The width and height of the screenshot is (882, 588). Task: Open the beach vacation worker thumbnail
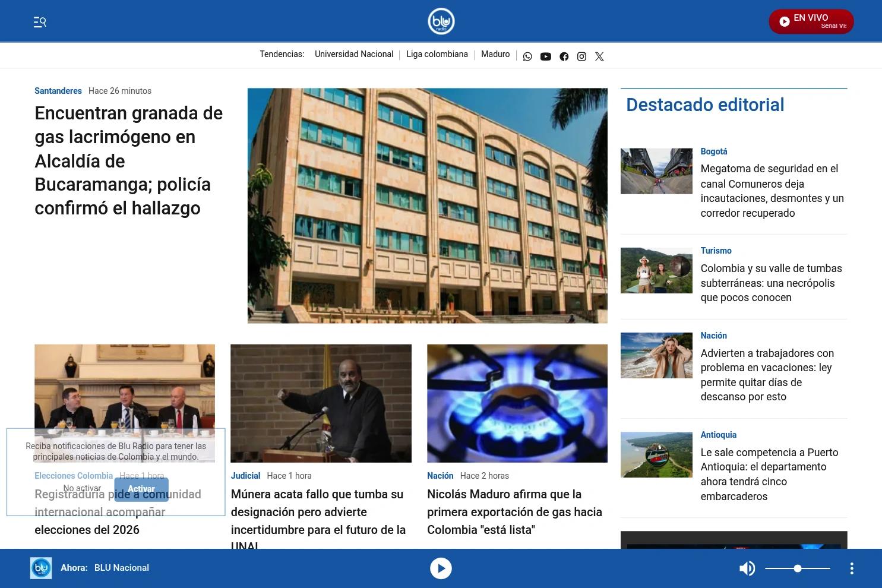point(656,355)
